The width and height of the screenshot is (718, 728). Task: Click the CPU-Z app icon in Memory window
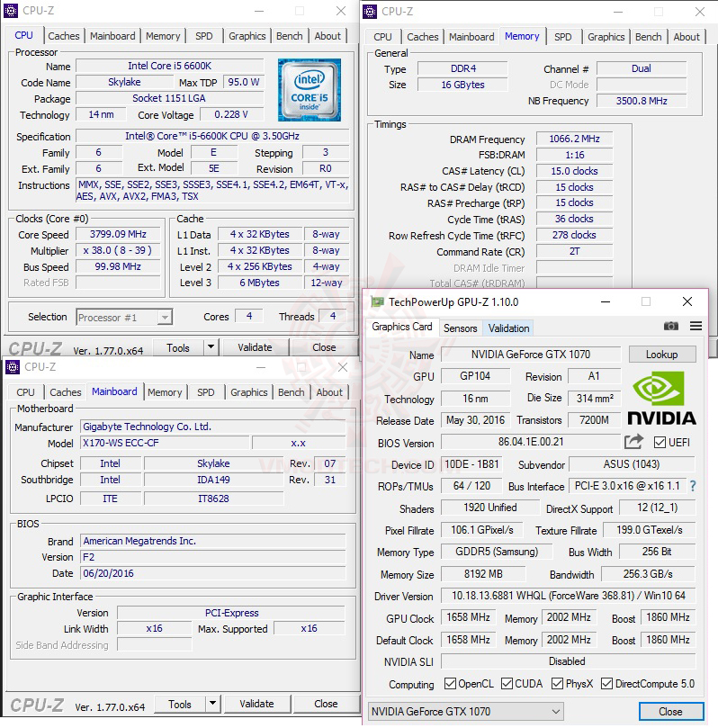coord(370,11)
